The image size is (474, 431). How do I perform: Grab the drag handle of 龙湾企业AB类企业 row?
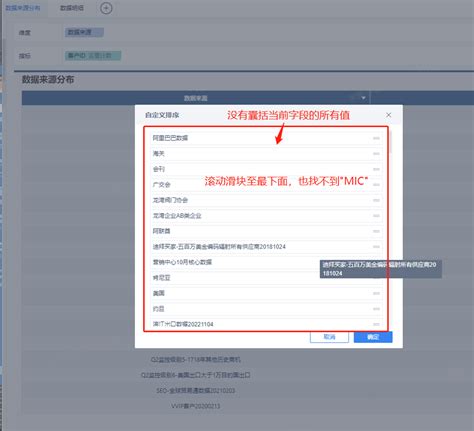[x=376, y=216]
